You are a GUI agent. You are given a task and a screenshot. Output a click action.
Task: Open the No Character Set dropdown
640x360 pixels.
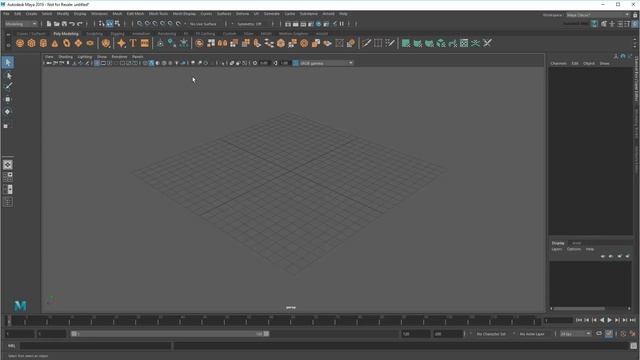491,334
